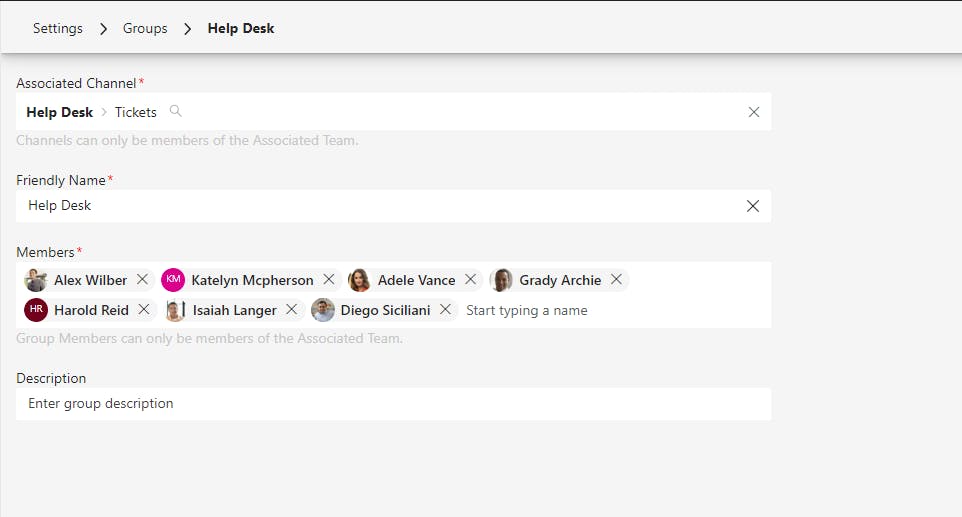
Task: Remove Alex Wilber from members
Action: pos(142,280)
